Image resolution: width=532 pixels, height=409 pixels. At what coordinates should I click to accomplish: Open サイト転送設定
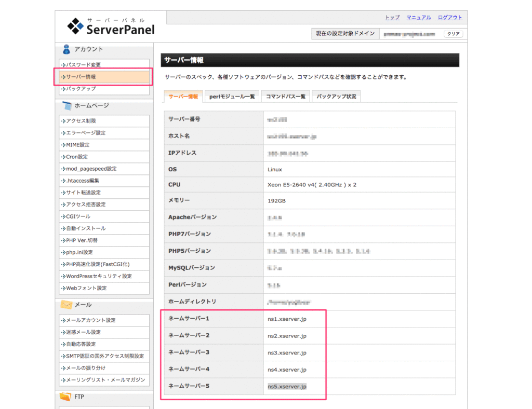point(104,193)
